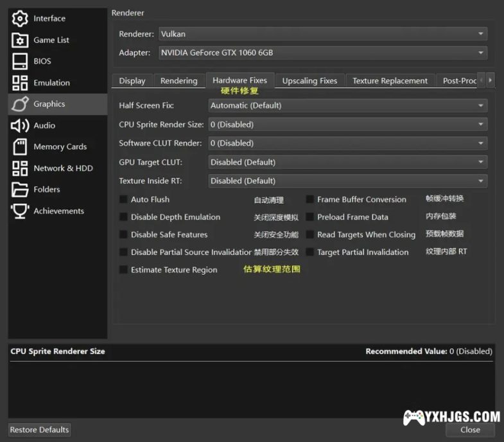
Task: Expand the Half Screen Fix dropdown
Action: 347,105
